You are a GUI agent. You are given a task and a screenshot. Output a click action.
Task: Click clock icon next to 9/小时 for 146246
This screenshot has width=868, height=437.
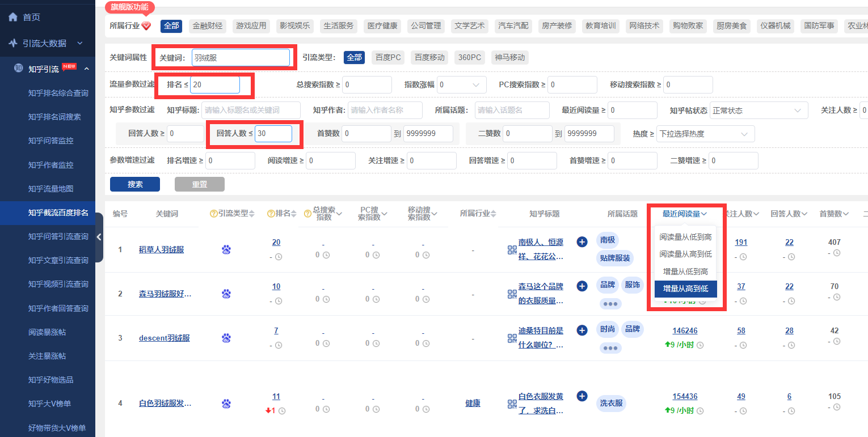pos(700,345)
